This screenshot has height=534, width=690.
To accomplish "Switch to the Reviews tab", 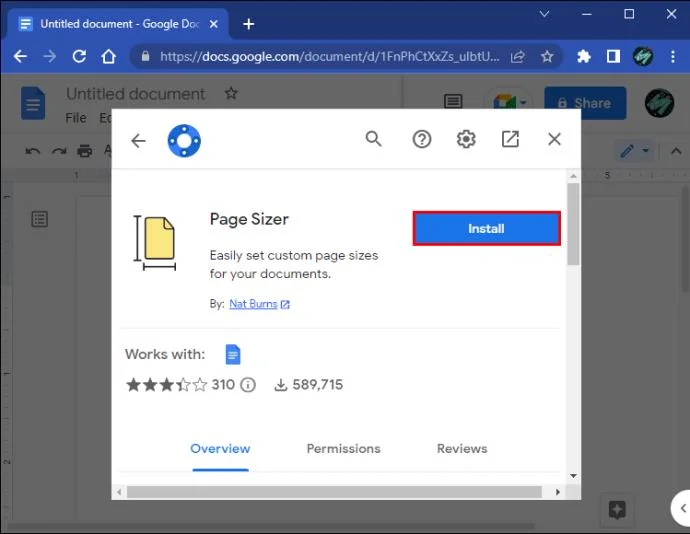I will (462, 449).
